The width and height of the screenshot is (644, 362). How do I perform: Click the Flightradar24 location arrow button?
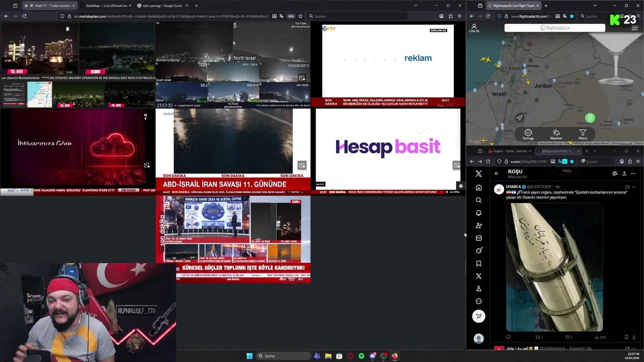[x=520, y=118]
